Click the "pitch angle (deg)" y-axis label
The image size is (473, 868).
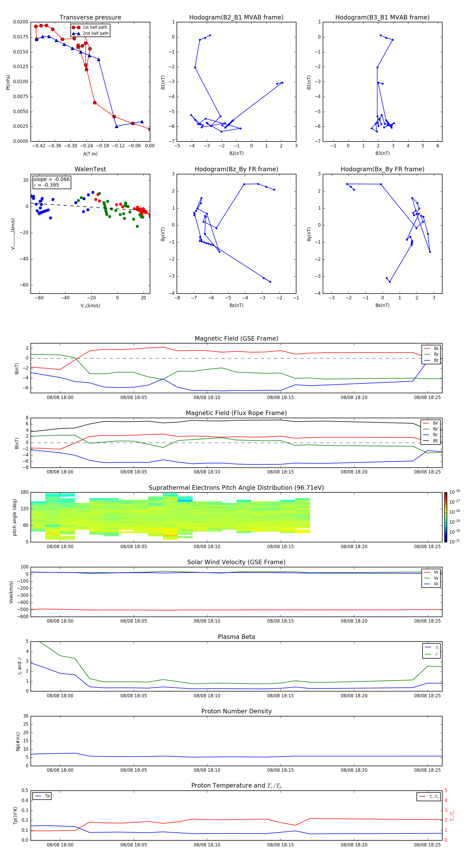point(14,517)
